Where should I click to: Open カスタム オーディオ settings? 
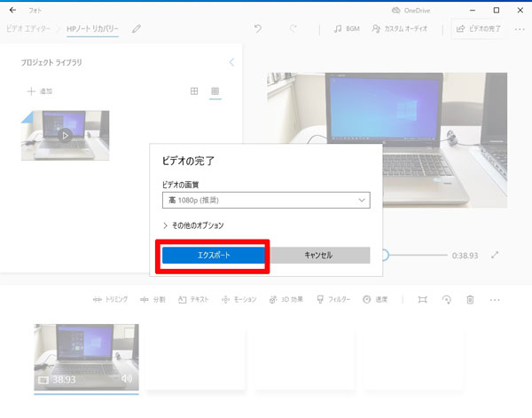tap(399, 29)
